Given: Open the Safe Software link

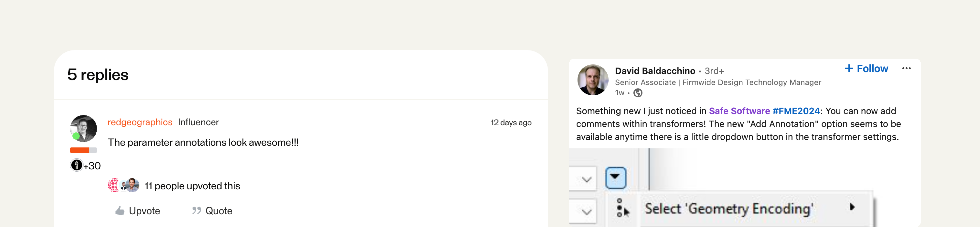Looking at the screenshot, I should (739, 111).
